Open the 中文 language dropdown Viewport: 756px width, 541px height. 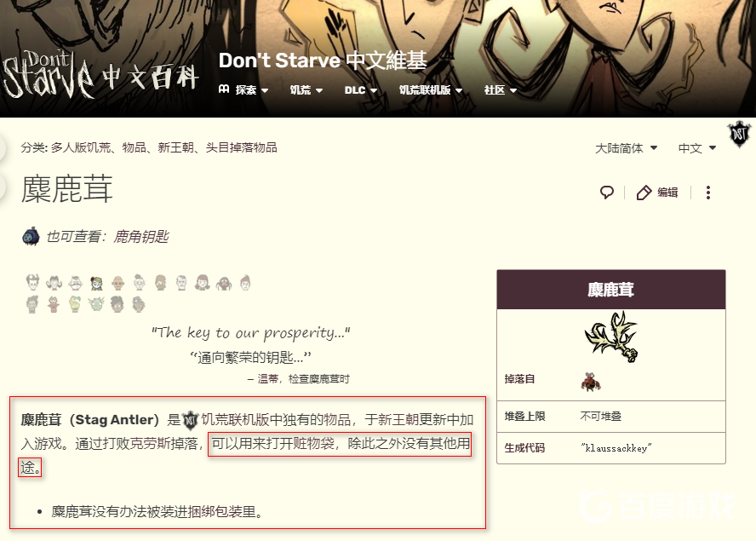coord(696,148)
